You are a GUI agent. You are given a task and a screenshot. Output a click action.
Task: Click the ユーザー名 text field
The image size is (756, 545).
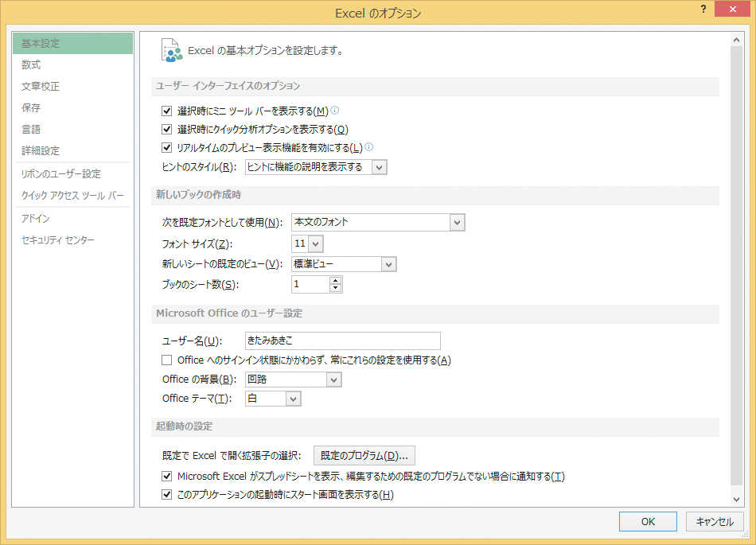pyautogui.click(x=343, y=341)
